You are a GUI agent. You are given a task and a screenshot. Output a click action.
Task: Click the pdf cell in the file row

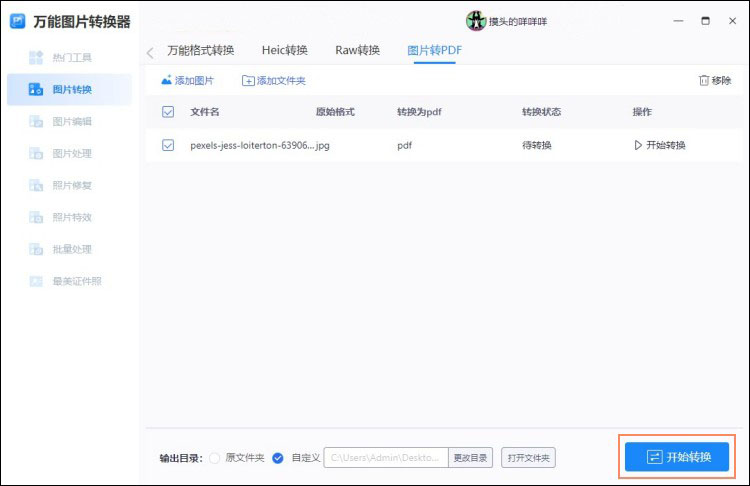click(404, 145)
